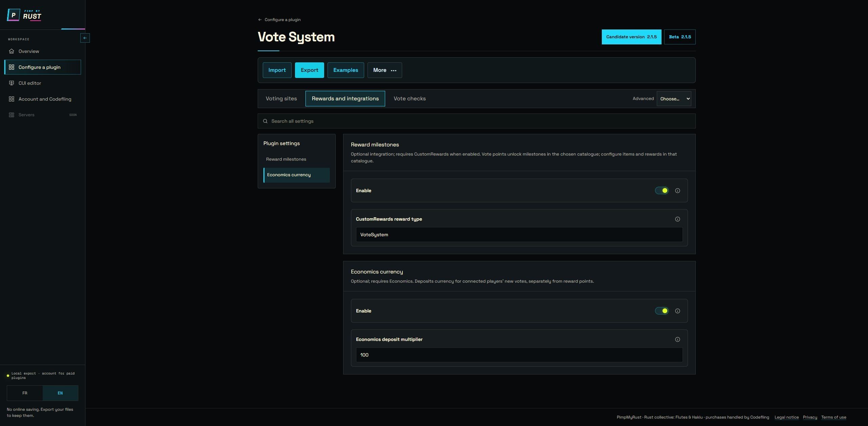Click the CUI editor sidebar icon

tap(12, 83)
